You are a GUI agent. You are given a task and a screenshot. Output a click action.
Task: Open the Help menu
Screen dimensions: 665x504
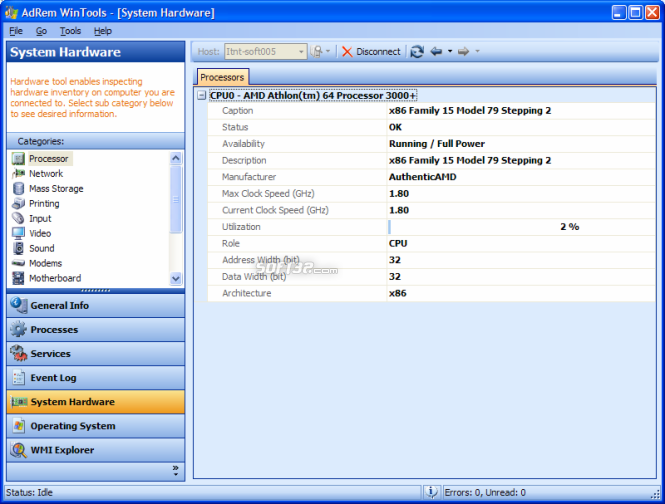103,31
